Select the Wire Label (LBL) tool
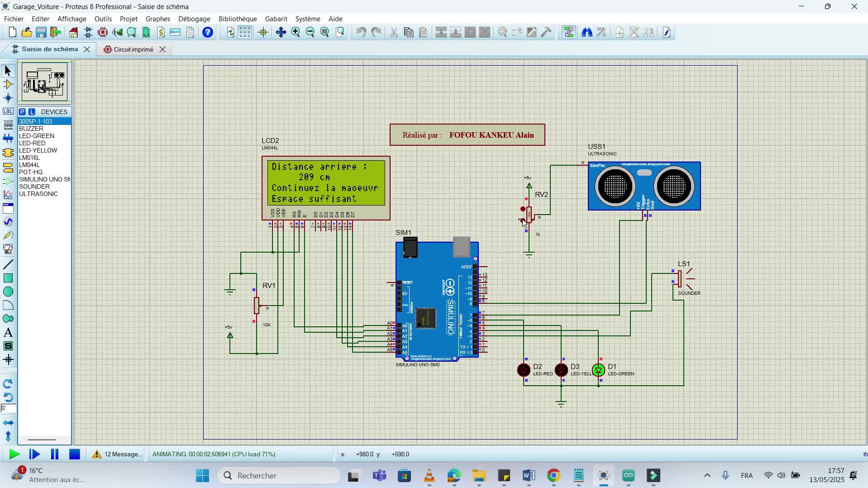The height and width of the screenshot is (488, 868). pos(8,111)
